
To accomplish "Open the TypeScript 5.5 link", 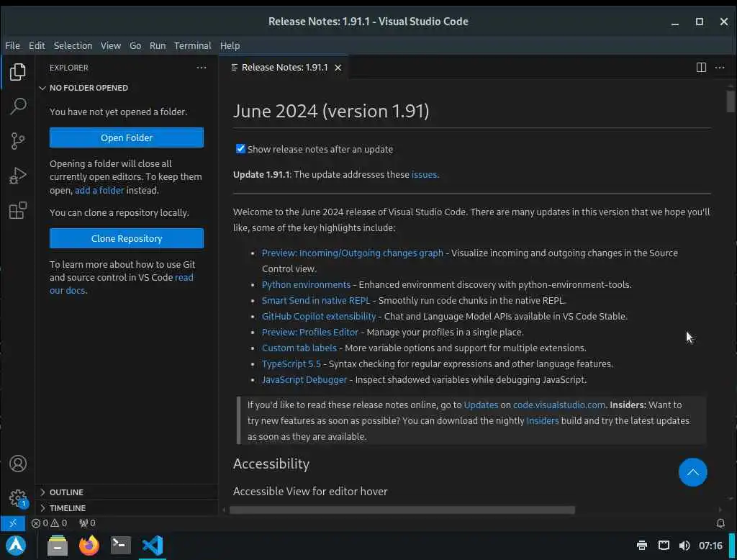I will (291, 364).
